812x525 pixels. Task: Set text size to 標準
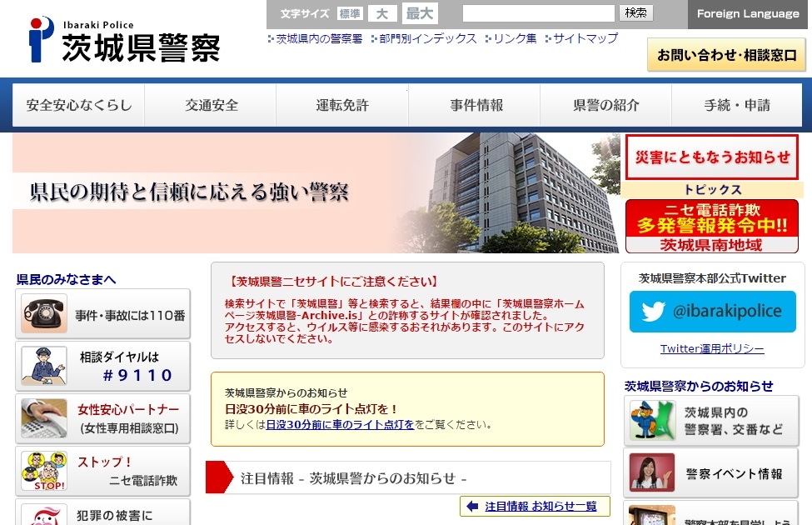350,13
